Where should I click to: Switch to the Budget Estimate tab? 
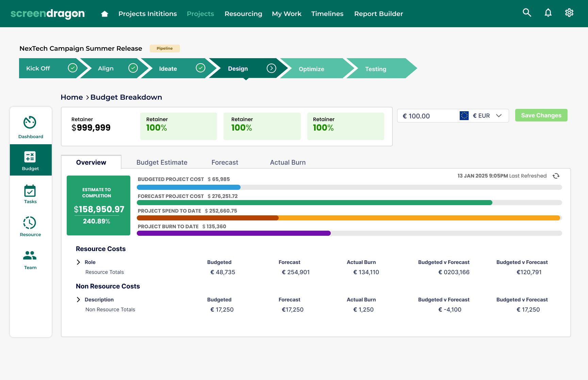[x=162, y=162]
